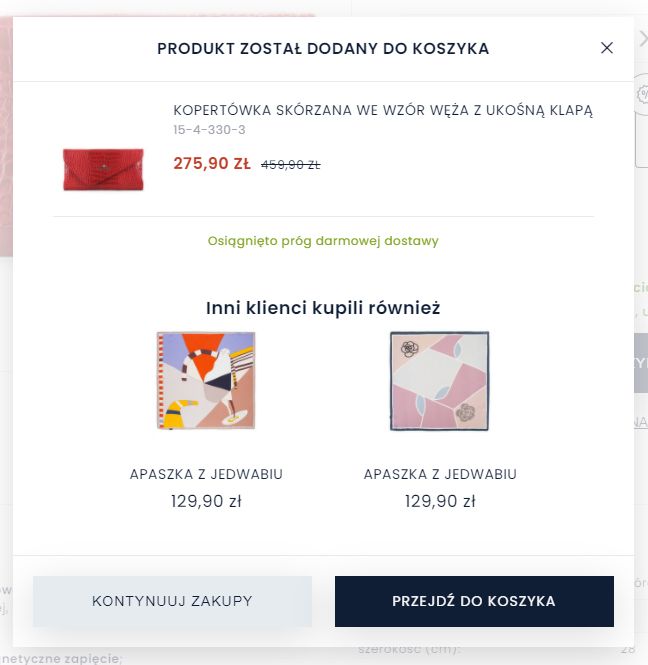Viewport: 648px width, 665px height.
Task: Close the added-to-cart popup with X
Action: coord(606,48)
